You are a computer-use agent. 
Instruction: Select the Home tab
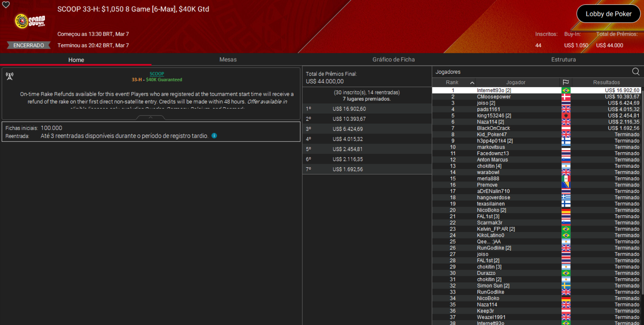click(x=76, y=59)
